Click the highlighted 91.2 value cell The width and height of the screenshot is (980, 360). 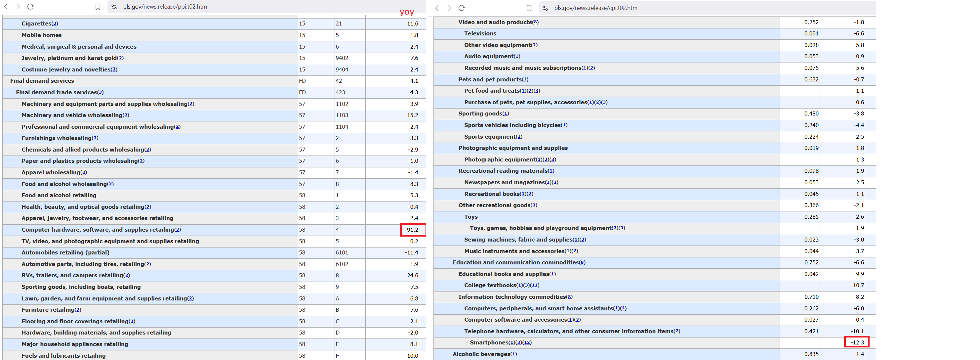pyautogui.click(x=412, y=230)
